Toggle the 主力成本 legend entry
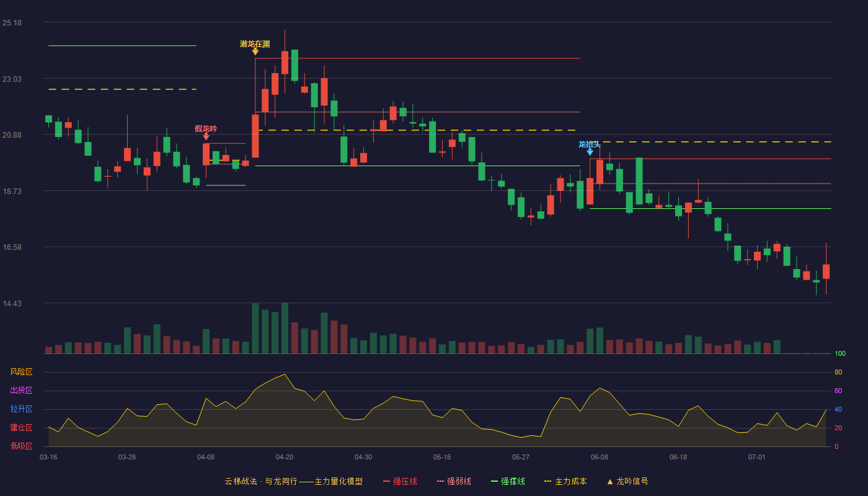 pos(565,481)
